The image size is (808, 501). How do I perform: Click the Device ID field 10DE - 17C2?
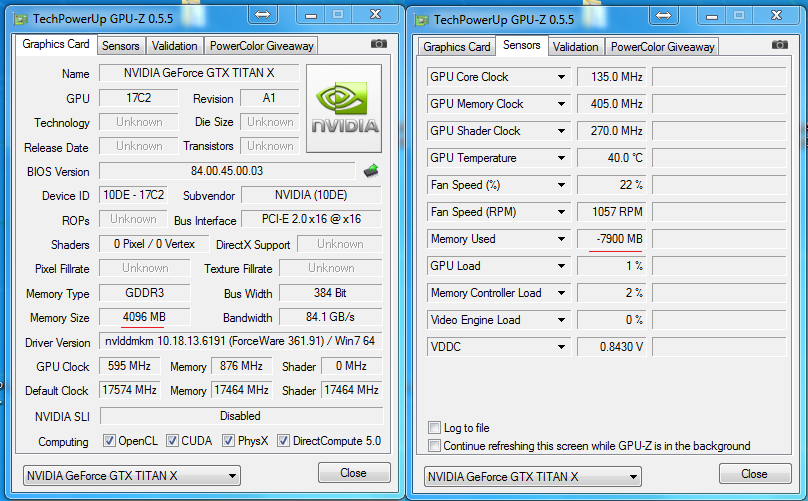tap(133, 195)
